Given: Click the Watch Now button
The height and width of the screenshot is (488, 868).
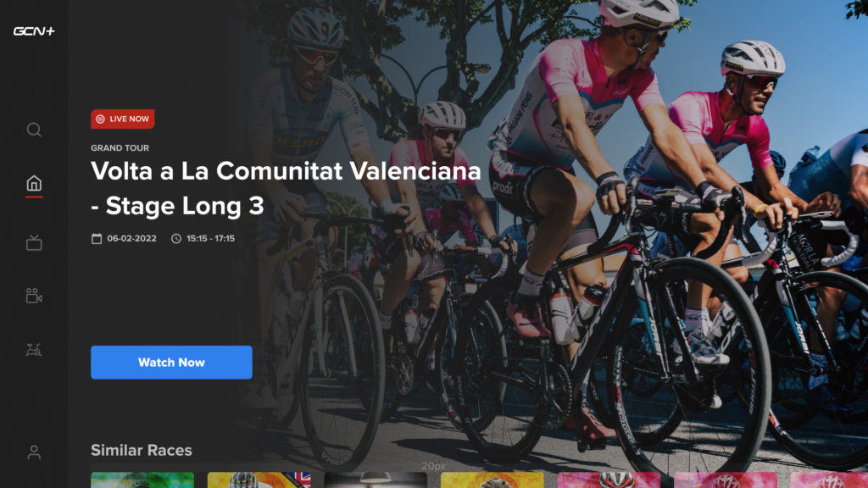Looking at the screenshot, I should coord(171,363).
